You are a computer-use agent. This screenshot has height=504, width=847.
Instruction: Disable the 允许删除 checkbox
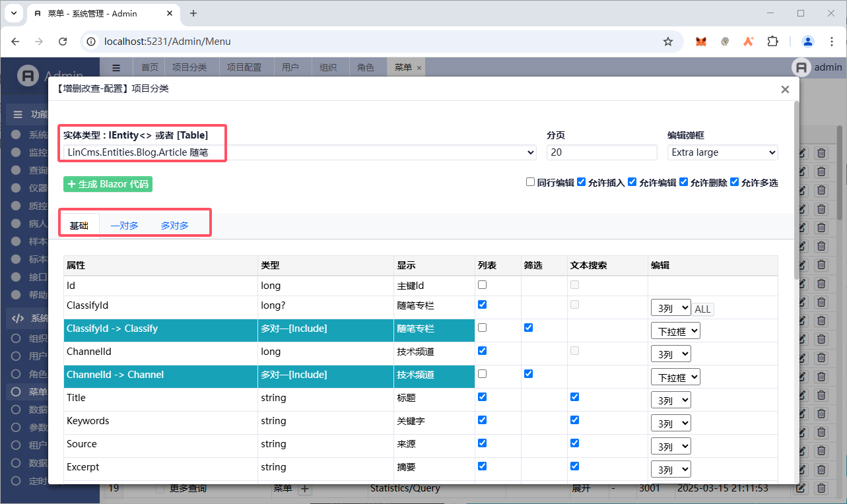click(x=684, y=182)
